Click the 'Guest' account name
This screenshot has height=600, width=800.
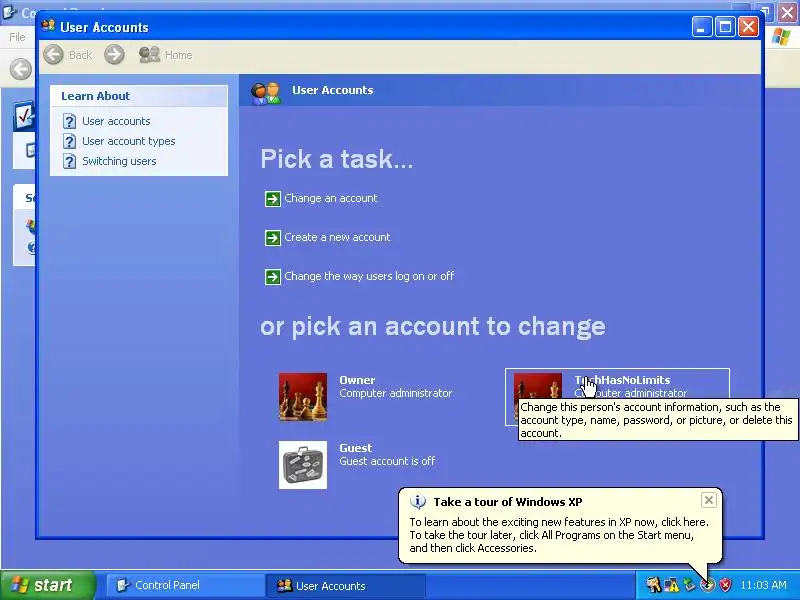(356, 448)
